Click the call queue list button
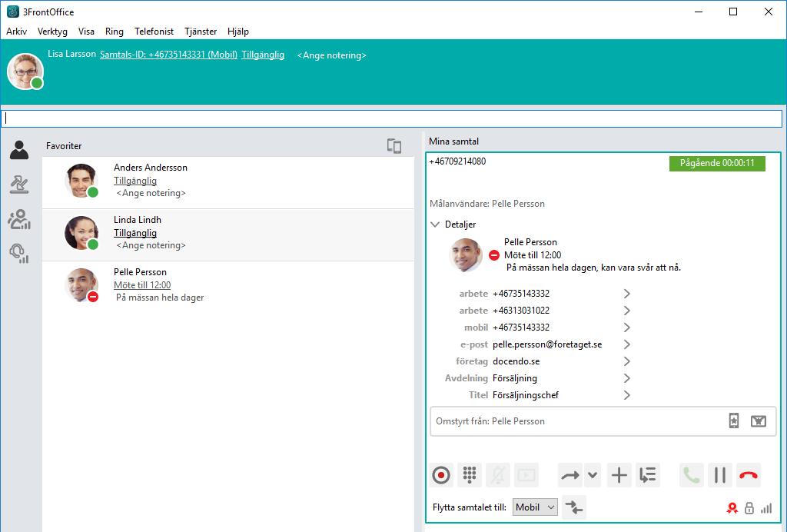 (x=647, y=475)
